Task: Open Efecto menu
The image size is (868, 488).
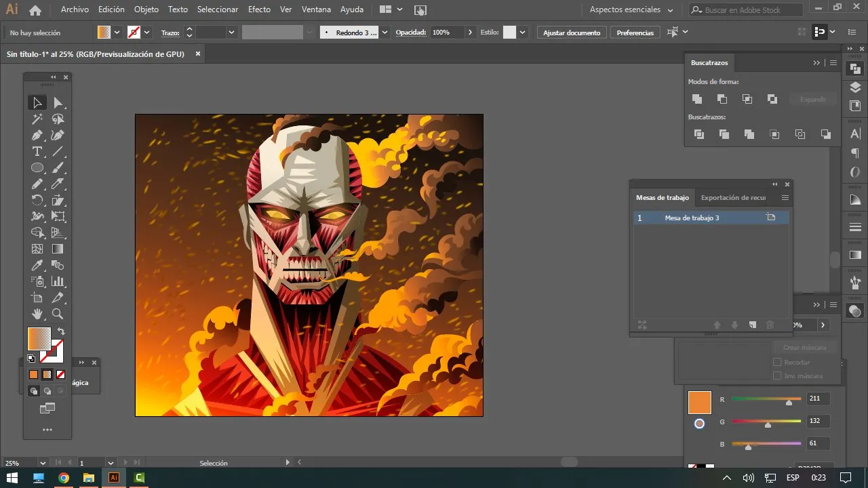Action: (x=259, y=9)
